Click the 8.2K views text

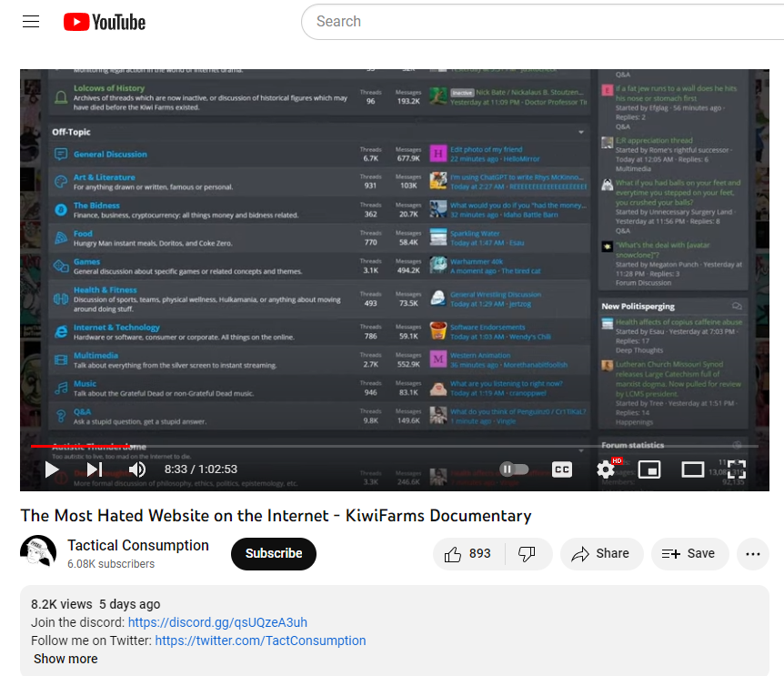62,604
